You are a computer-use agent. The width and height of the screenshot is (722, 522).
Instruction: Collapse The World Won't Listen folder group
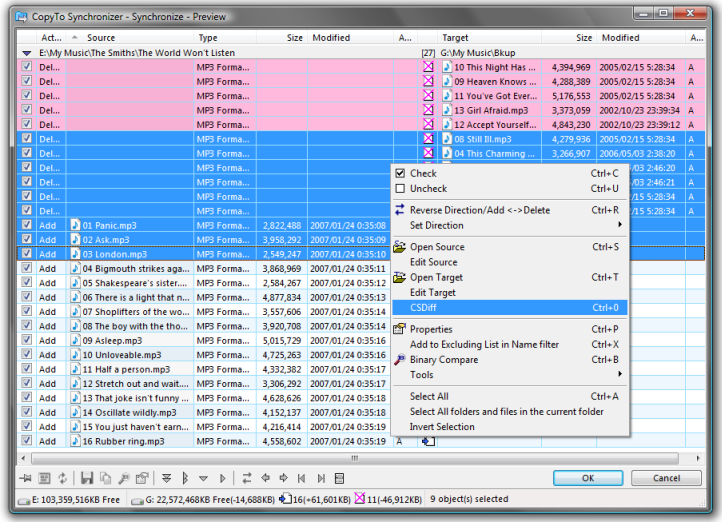[27, 52]
